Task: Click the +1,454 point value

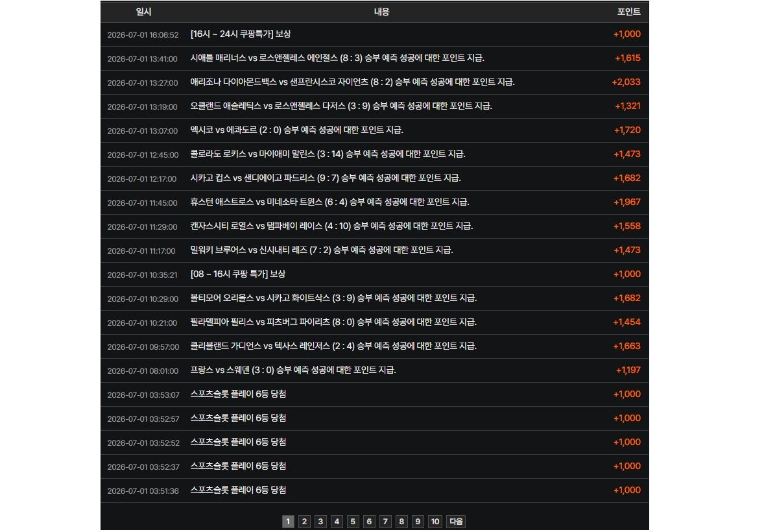Action: click(627, 322)
